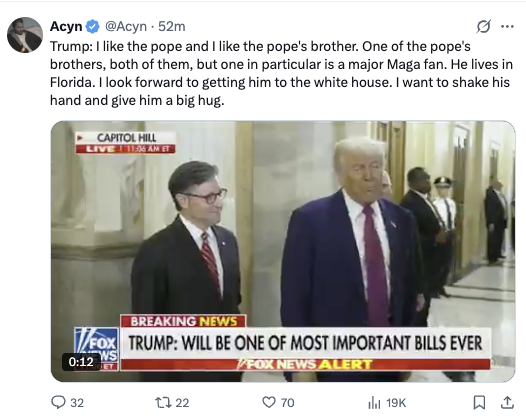
Task: Open the Grok explain icon
Action: (483, 27)
